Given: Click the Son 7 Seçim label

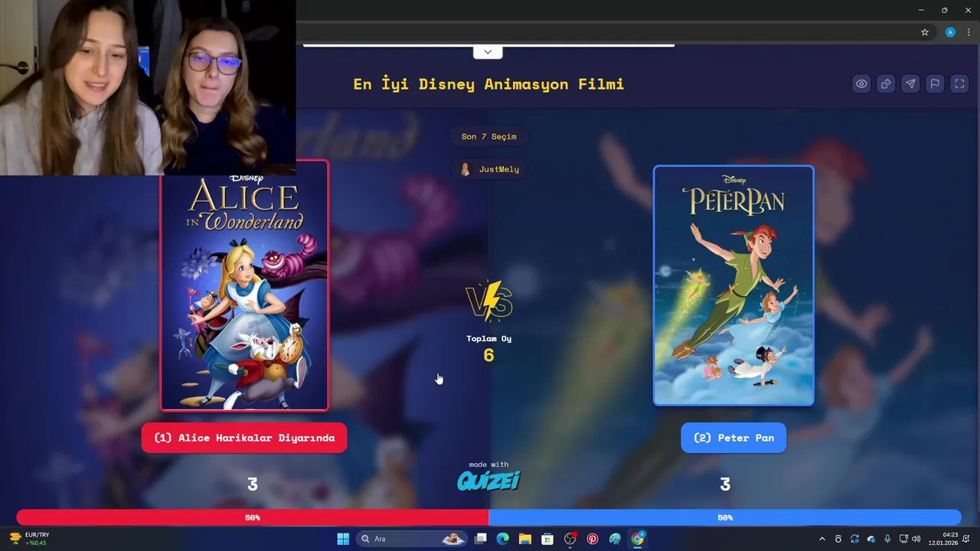Looking at the screenshot, I should click(488, 136).
